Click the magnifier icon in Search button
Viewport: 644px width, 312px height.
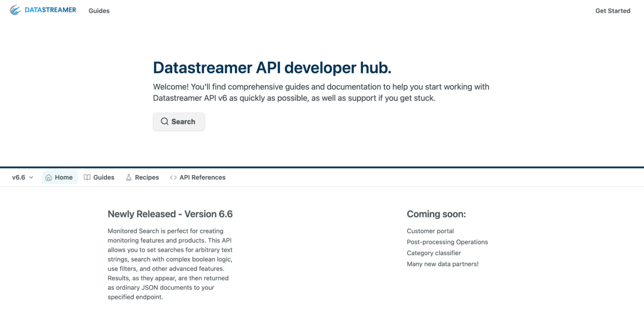click(x=164, y=121)
